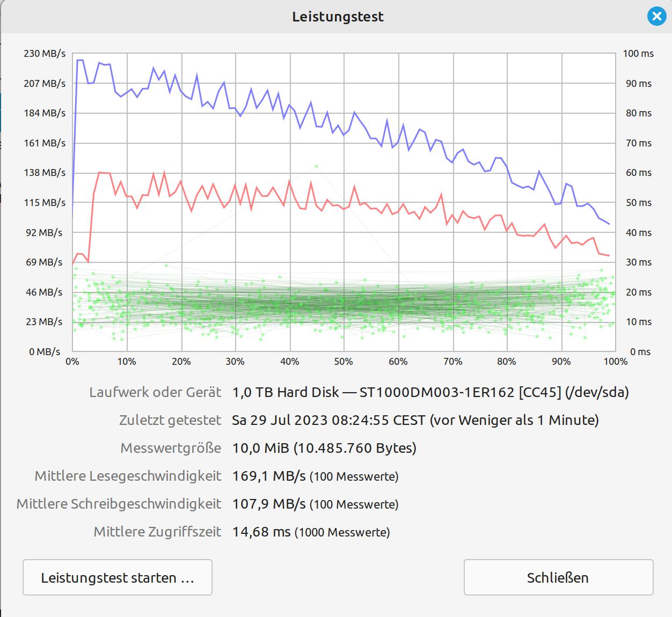
Task: Click the 0 MB/s axis label
Action: tap(45, 352)
